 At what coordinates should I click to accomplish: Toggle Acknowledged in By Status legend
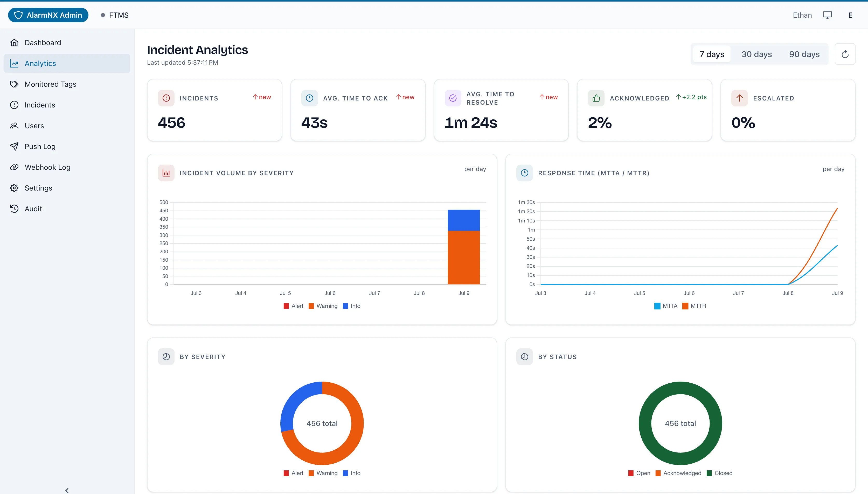pyautogui.click(x=678, y=473)
